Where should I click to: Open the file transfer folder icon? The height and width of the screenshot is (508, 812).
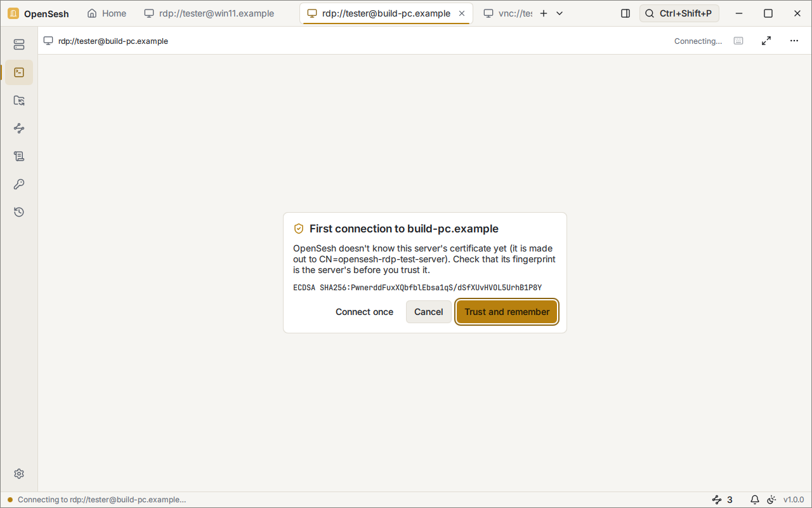point(19,100)
